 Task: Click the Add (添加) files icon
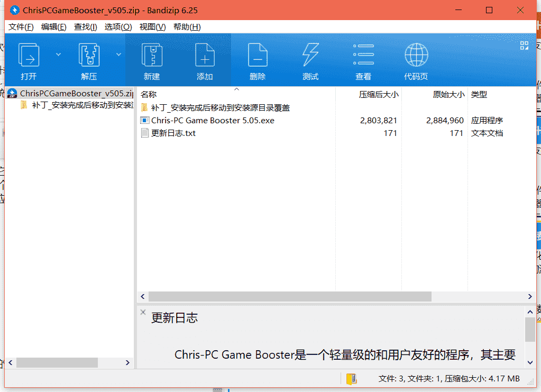[205, 55]
